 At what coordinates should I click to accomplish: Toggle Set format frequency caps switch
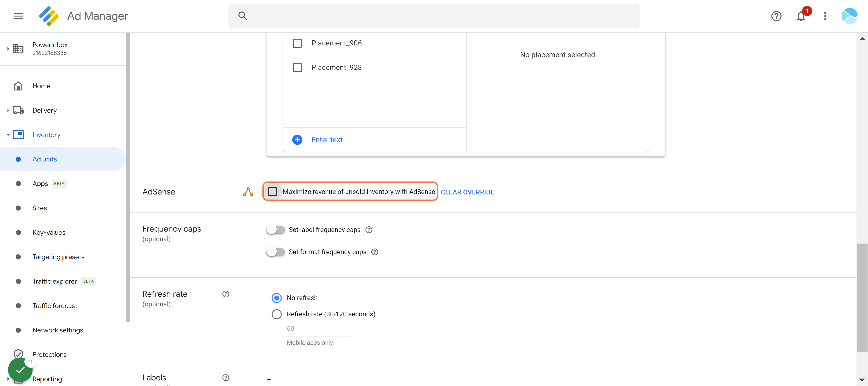coord(275,252)
